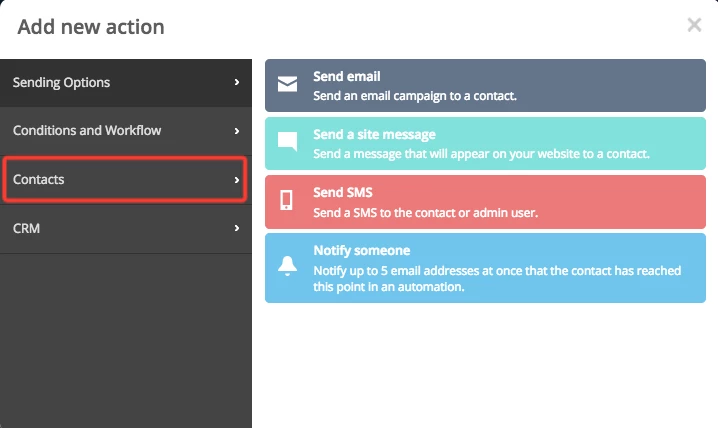This screenshot has width=718, height=428.
Task: Close the Add new action dialog
Action: pos(694,25)
